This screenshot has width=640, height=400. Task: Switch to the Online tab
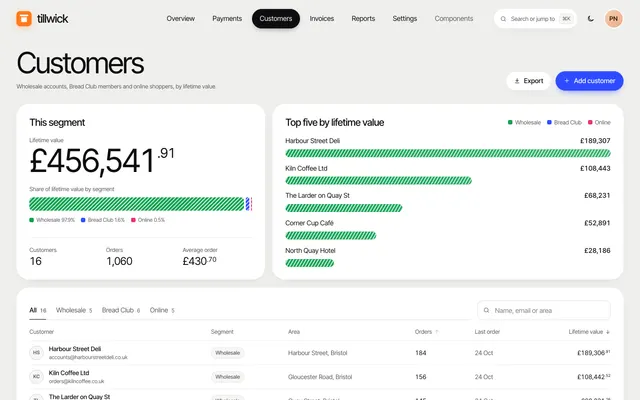tap(162, 310)
